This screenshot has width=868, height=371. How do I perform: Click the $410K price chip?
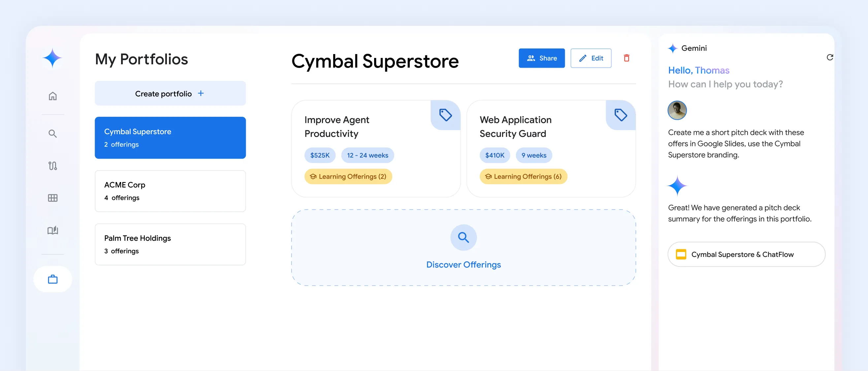[x=495, y=155]
